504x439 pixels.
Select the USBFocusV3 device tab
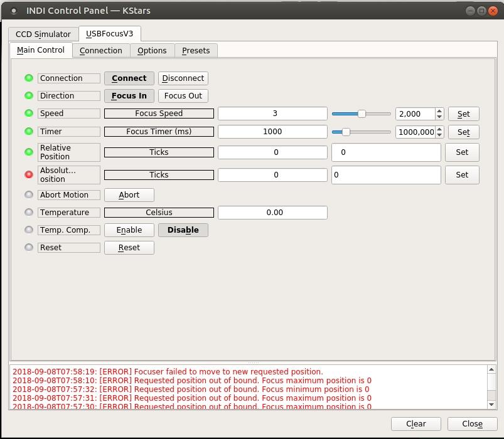click(x=110, y=33)
